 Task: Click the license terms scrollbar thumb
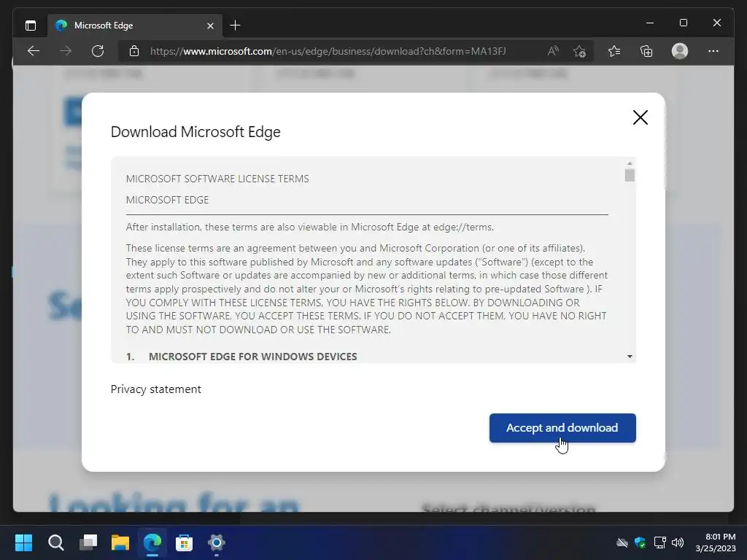tap(630, 175)
